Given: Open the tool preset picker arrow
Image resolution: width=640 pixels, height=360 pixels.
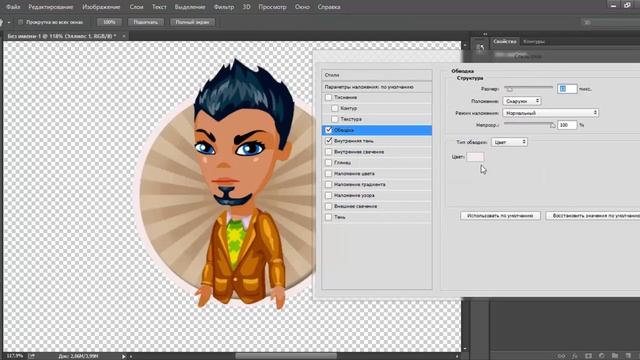Looking at the screenshot, I should tap(9, 22).
